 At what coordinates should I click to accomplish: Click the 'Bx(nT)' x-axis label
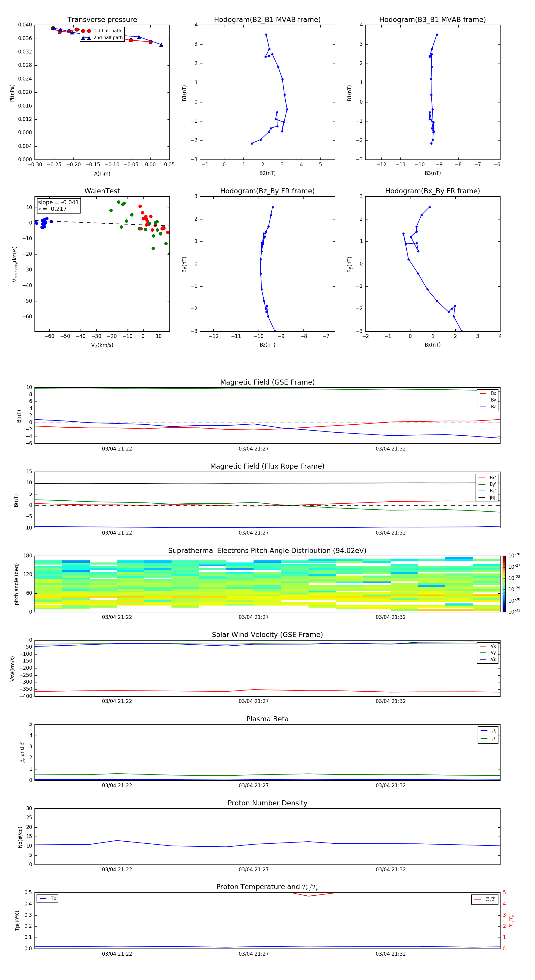coord(432,345)
